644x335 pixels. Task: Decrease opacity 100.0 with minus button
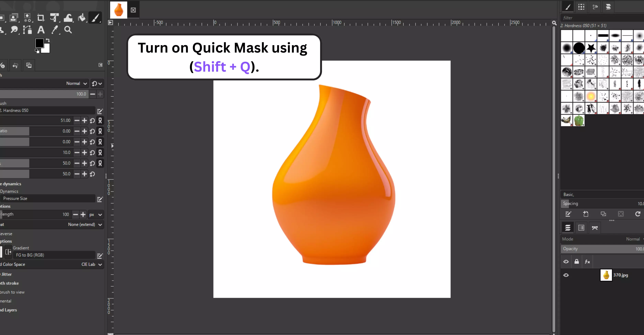click(93, 94)
